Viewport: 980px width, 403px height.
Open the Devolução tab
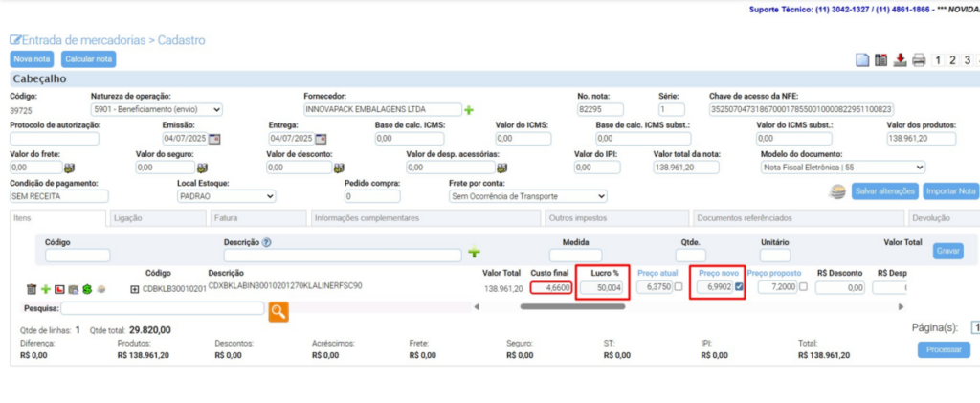pyautogui.click(x=943, y=218)
